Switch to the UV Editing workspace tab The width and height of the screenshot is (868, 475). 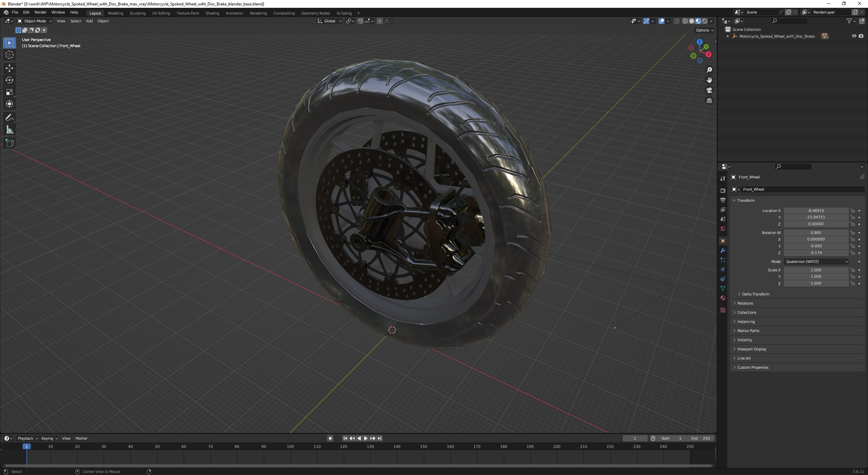coord(161,13)
